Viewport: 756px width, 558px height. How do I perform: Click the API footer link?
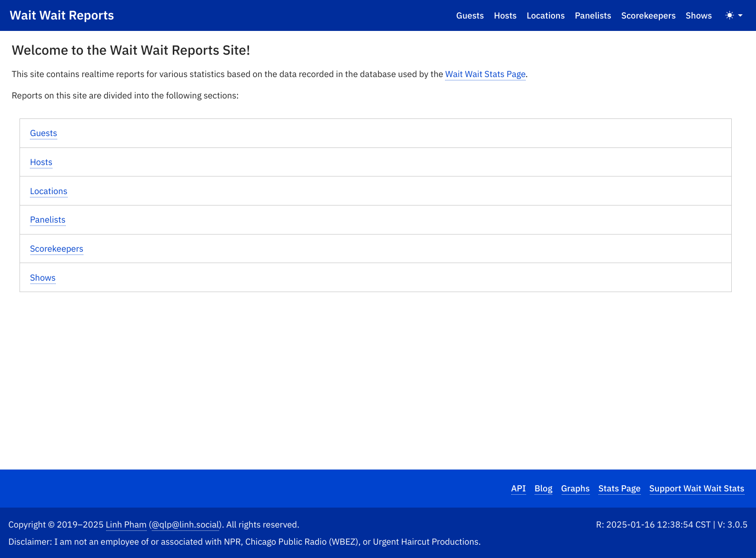pos(518,489)
